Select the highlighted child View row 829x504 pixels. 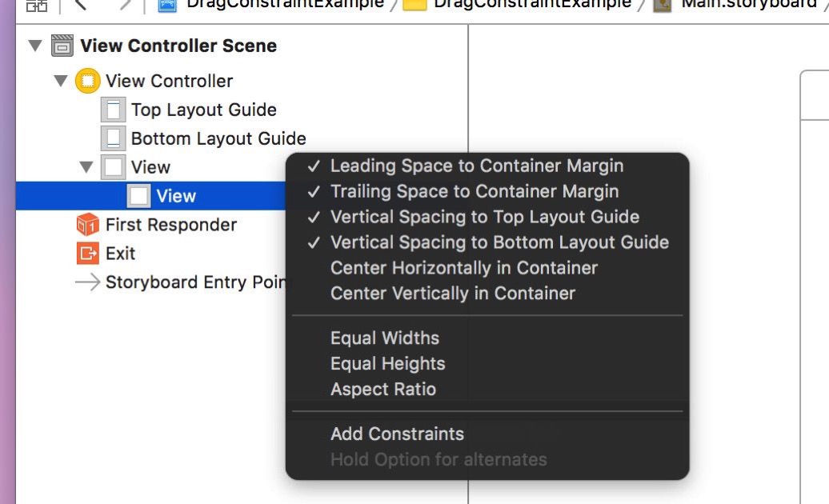click(x=150, y=196)
